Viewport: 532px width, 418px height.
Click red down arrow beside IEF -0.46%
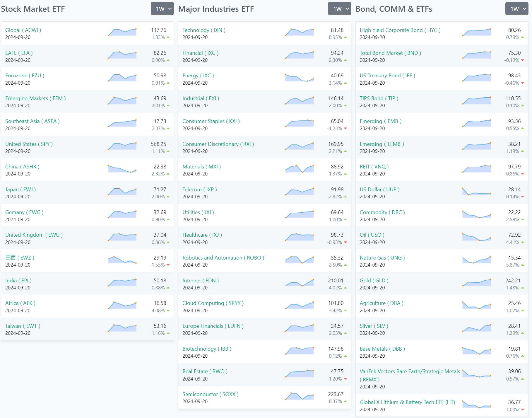[x=523, y=83]
